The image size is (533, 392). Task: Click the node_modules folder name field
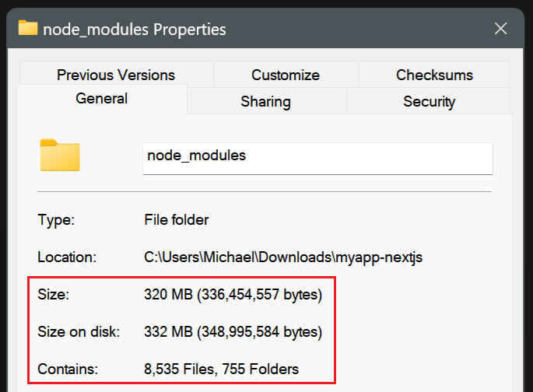317,159
